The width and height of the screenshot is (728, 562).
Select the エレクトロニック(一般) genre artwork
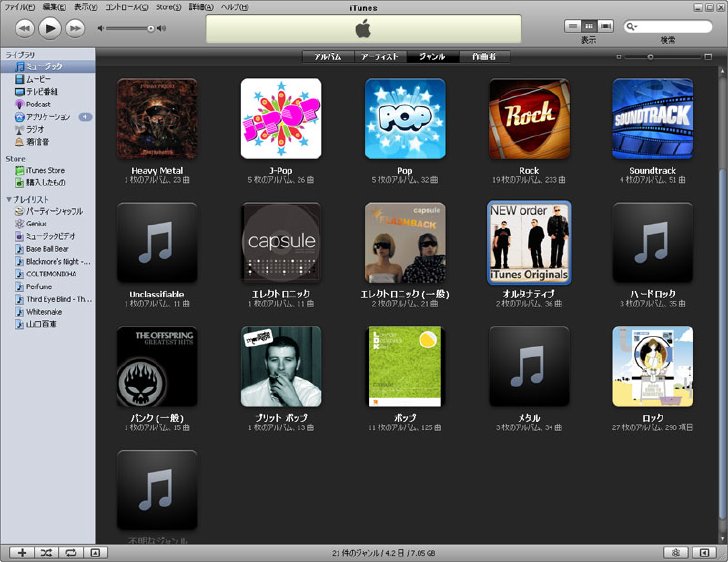coord(405,242)
